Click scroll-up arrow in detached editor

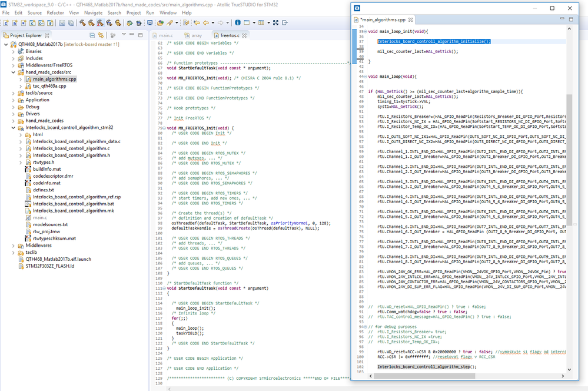[x=569, y=28]
